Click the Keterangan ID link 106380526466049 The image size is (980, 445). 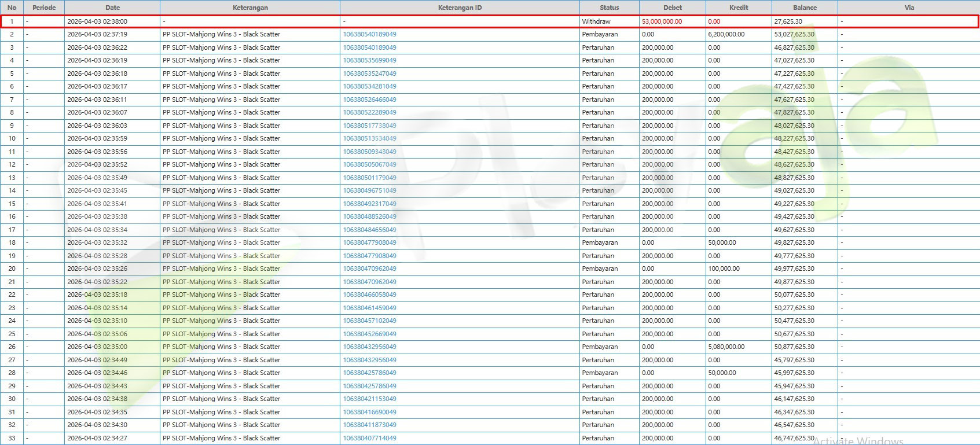[x=369, y=100]
